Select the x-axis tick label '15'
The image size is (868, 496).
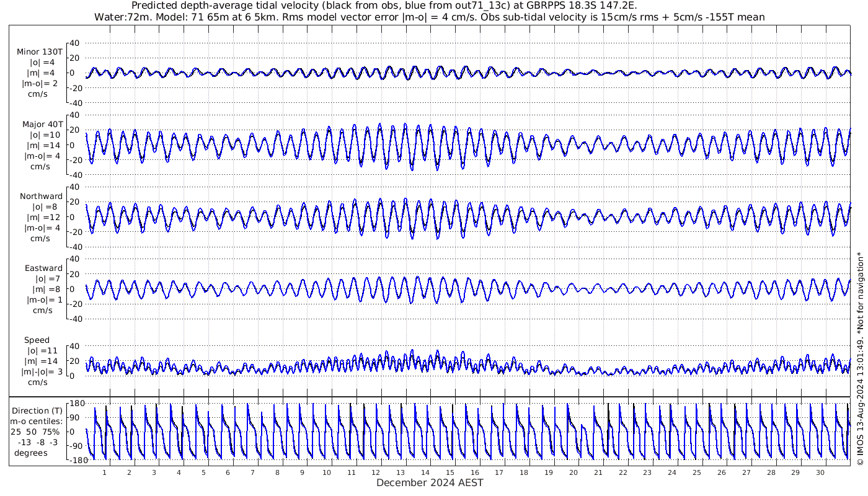pos(450,472)
